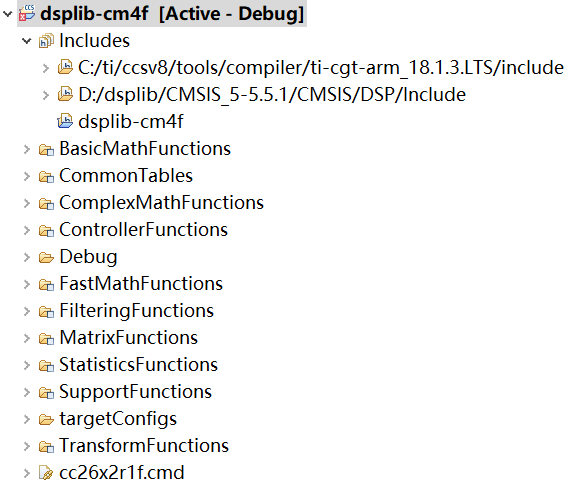Click the Debug folder icon
This screenshot has height=482, width=579.
coord(47,257)
